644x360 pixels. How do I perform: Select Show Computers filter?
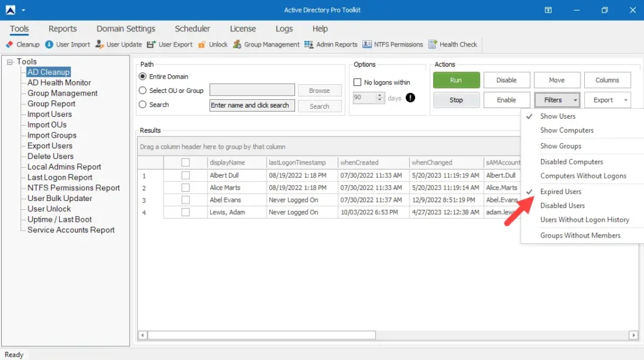(x=582, y=130)
